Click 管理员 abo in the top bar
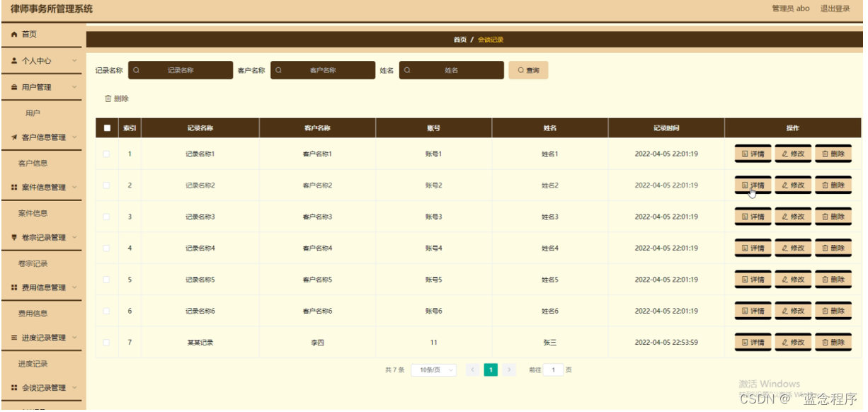 790,8
